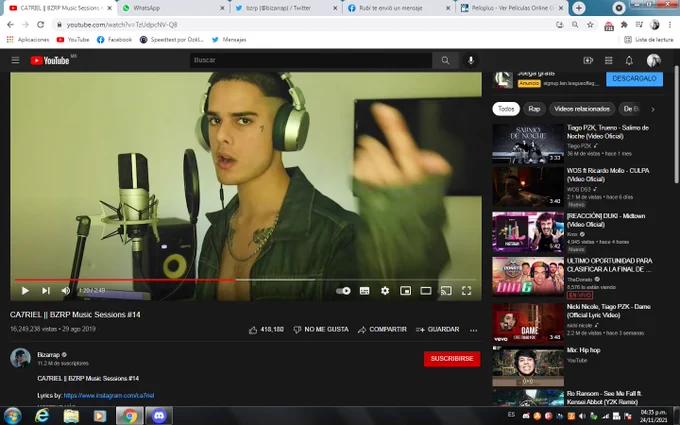Viewport: 680px width, 425px height.
Task: Launch Internet Explorer from taskbar
Action: click(42, 416)
